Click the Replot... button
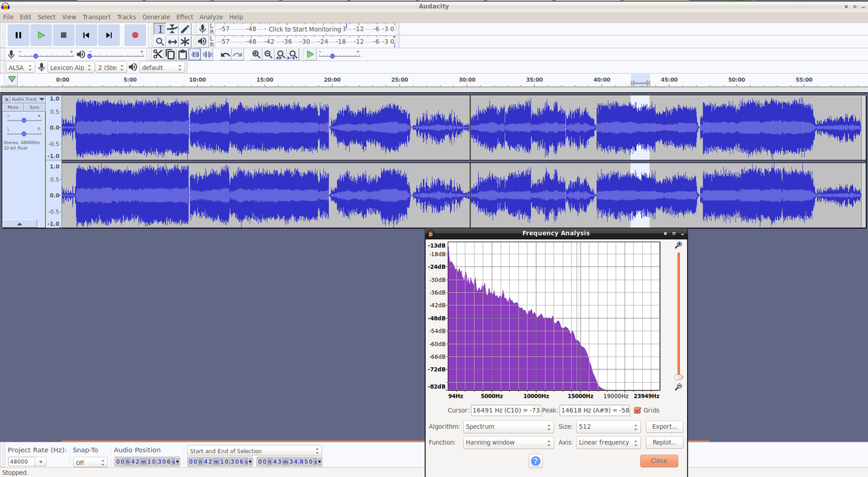The width and height of the screenshot is (868, 477). [664, 442]
